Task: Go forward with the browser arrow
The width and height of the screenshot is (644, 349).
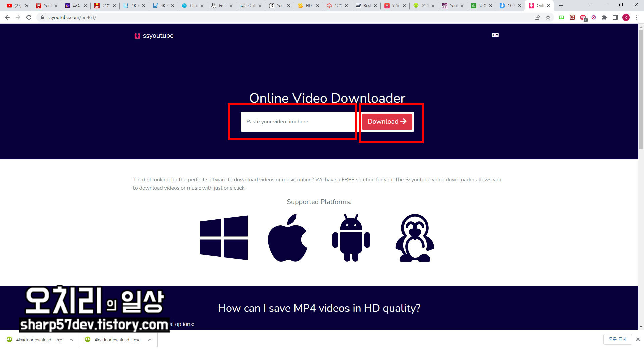Action: pos(18,17)
